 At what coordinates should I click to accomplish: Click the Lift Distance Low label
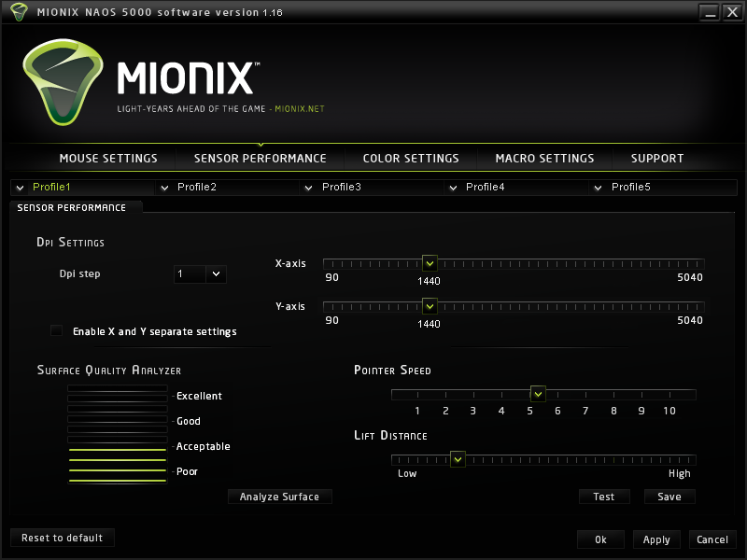tap(407, 473)
